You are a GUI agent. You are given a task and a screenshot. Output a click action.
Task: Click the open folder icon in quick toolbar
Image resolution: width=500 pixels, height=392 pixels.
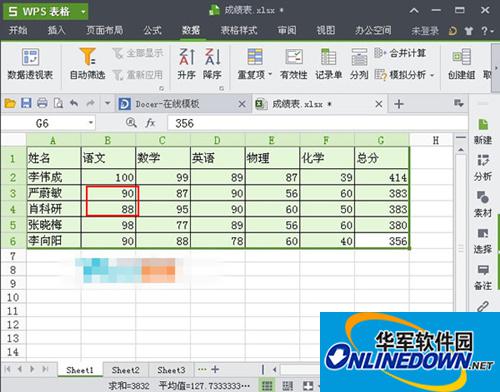coord(10,103)
